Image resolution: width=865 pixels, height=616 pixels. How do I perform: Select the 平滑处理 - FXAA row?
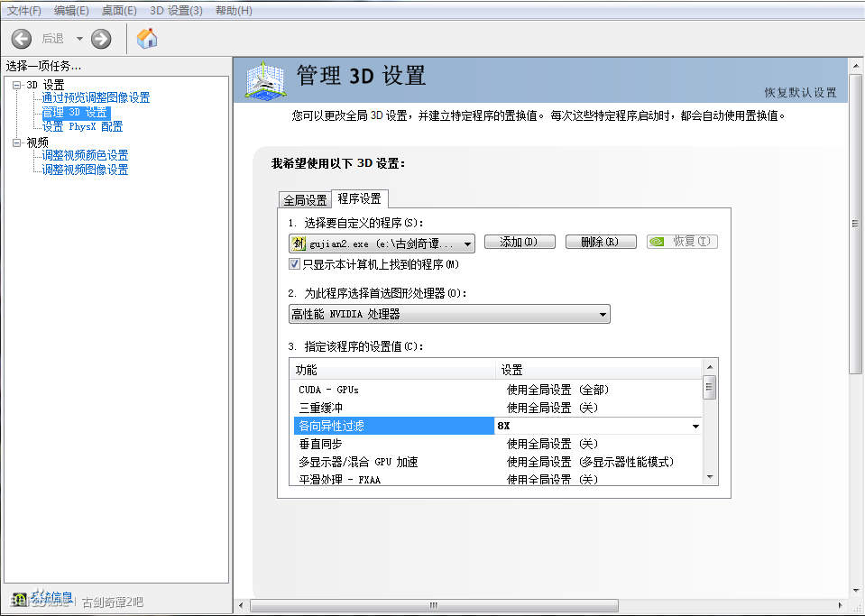coord(496,479)
